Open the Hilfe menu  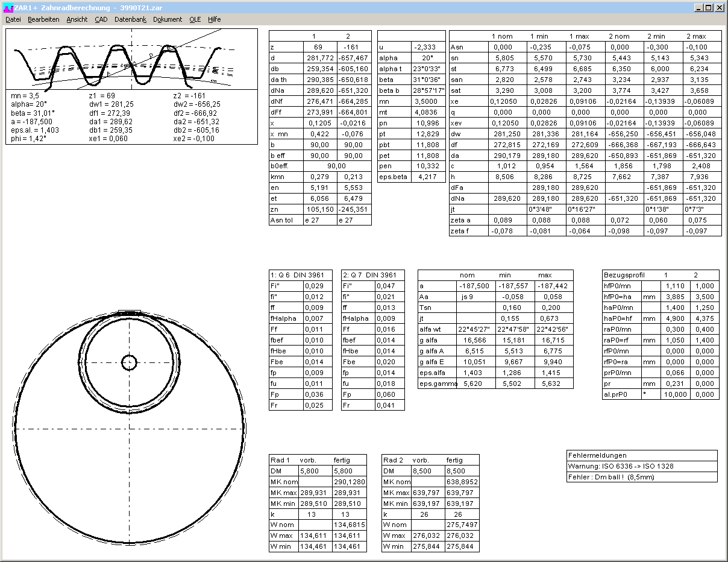[x=215, y=19]
